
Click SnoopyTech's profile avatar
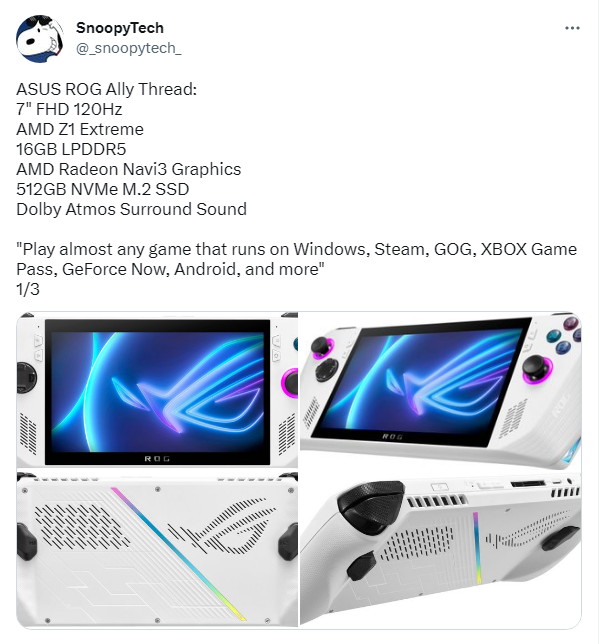pos(40,39)
